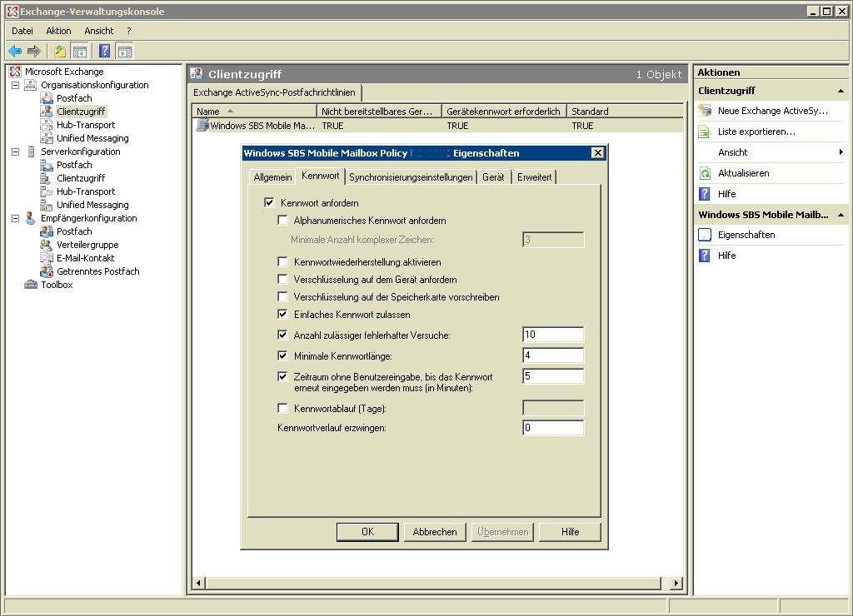
Task: Click the Eigenschaften action icon
Action: (705, 235)
